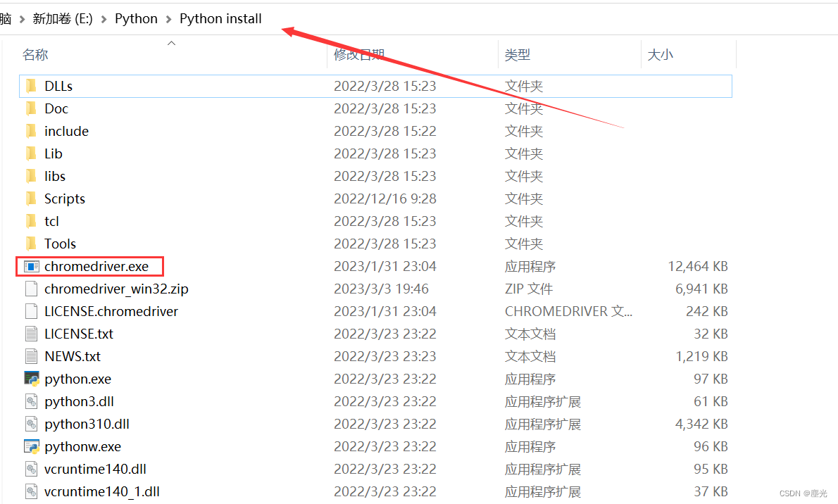
Task: Click the CHROMEDRIVER 文... type cell
Action: coord(569,311)
